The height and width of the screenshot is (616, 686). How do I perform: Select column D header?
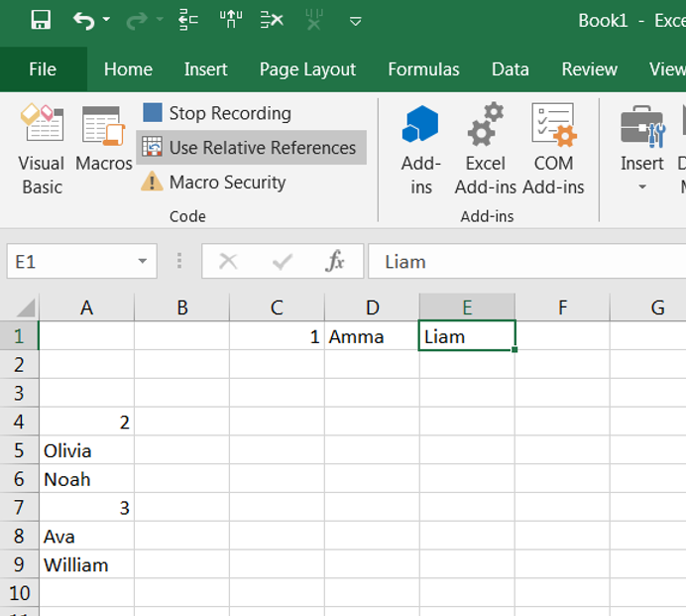point(372,308)
